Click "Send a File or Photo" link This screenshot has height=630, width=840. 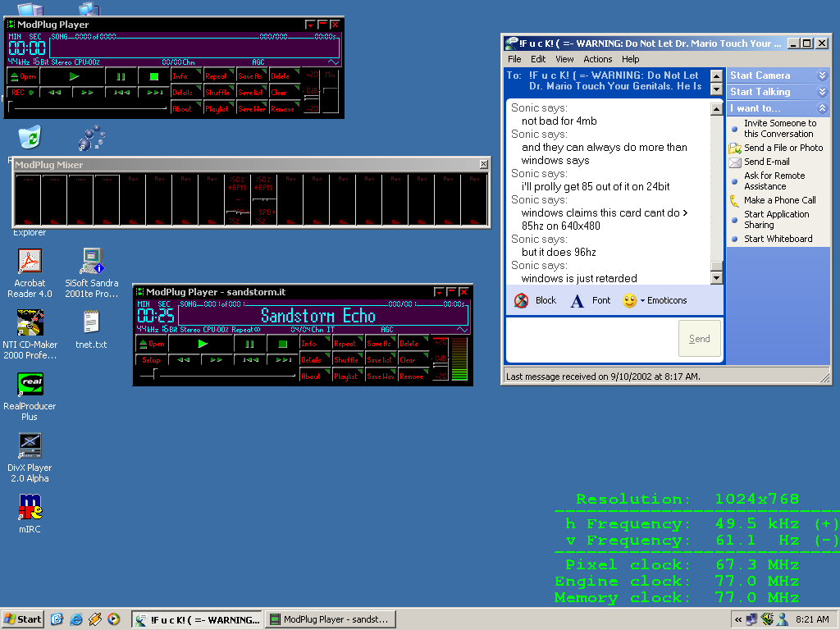pos(783,148)
